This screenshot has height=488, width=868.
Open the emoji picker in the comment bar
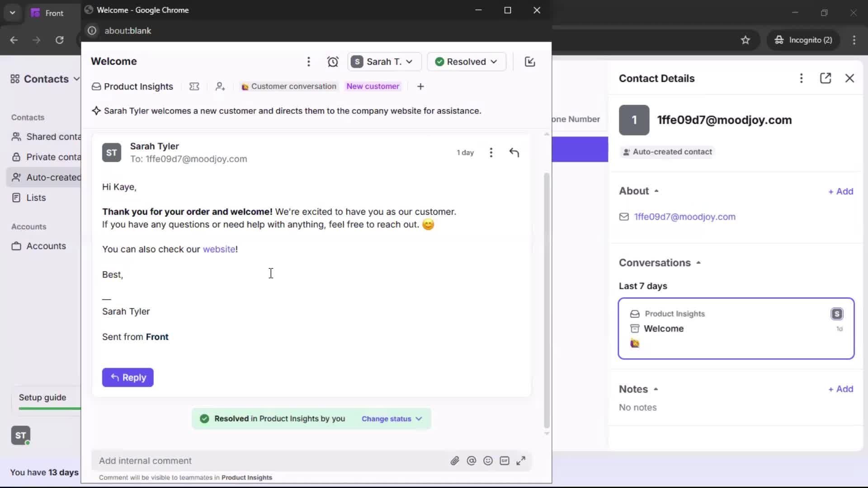pos(488,460)
